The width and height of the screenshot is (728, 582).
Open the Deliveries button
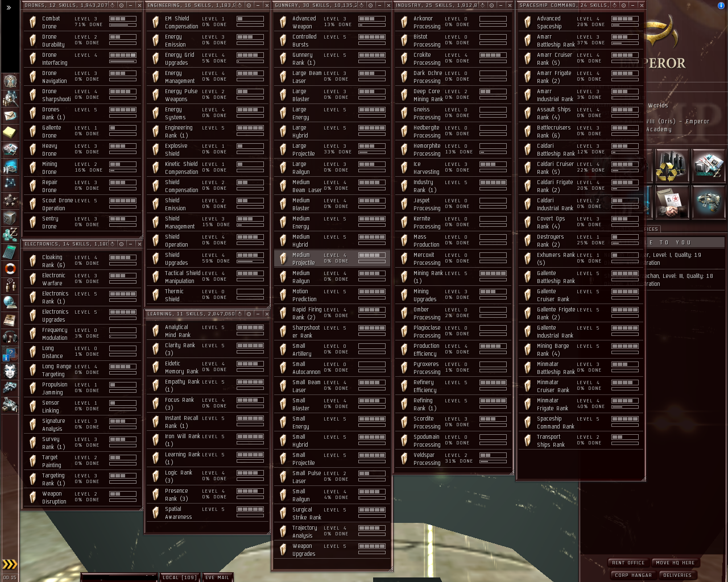click(x=677, y=575)
